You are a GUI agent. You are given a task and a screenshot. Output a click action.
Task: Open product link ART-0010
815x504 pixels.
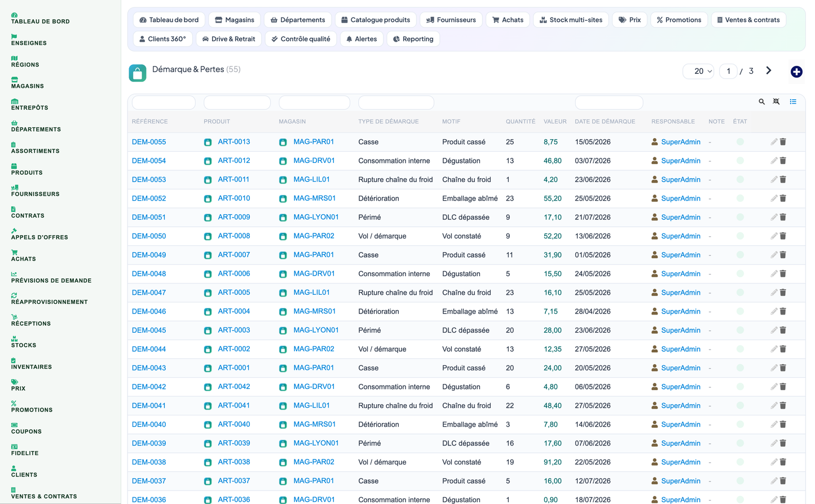234,198
